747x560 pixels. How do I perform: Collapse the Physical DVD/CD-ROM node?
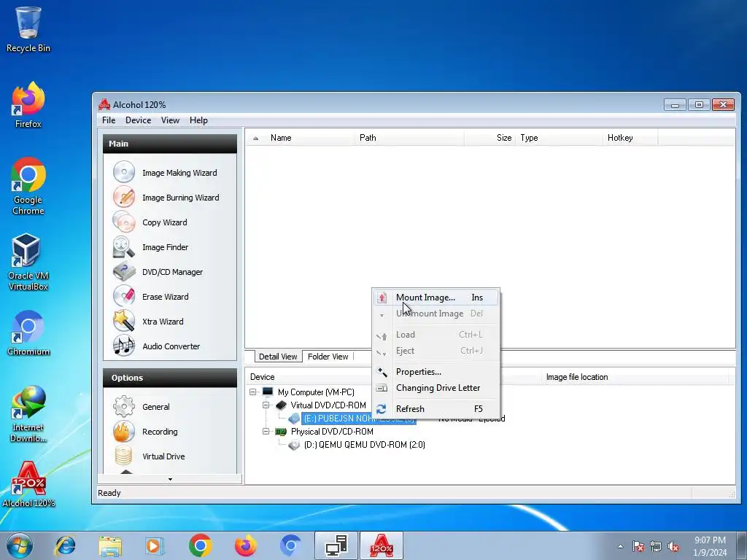tap(266, 432)
